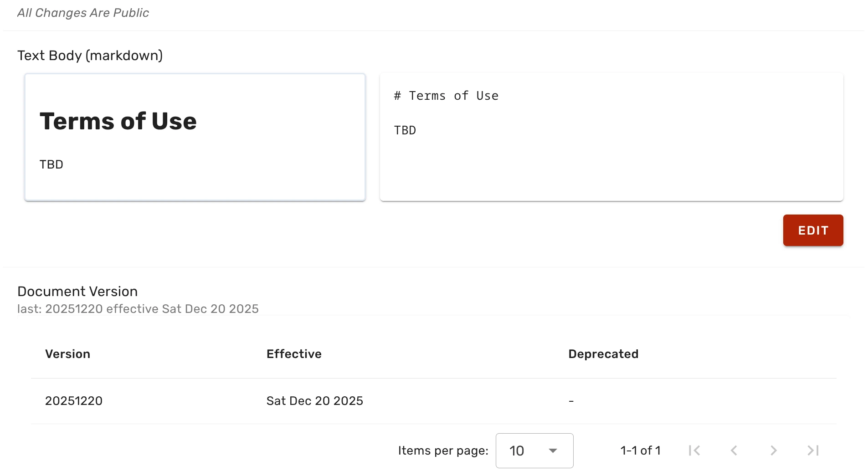This screenshot has width=868, height=476.
Task: Click the Sat Dec 20 2025 table cell
Action: 314,401
